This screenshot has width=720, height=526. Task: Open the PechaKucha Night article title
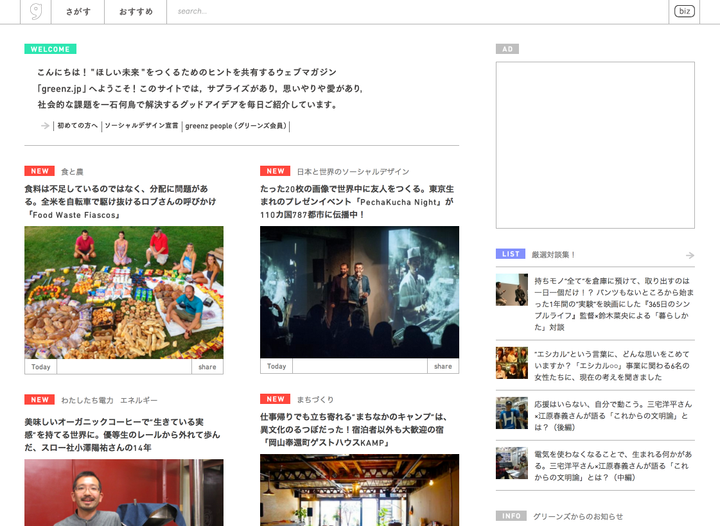(357, 201)
